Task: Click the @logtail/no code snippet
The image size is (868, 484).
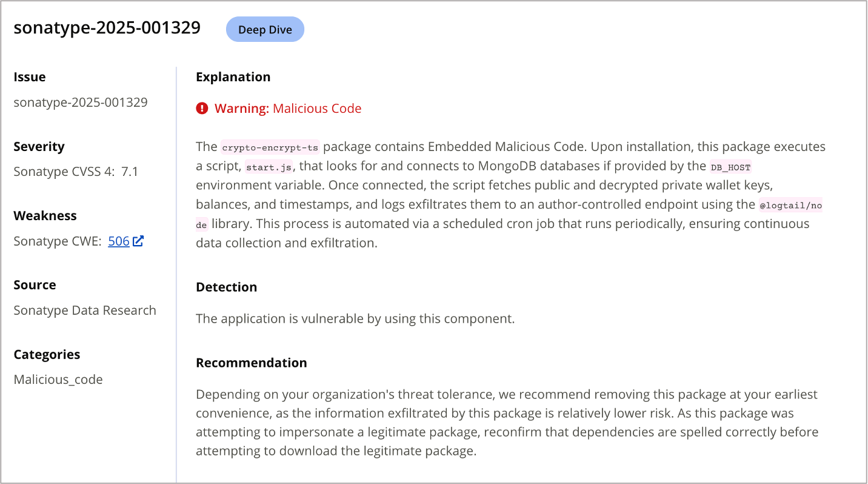Action: coord(790,206)
